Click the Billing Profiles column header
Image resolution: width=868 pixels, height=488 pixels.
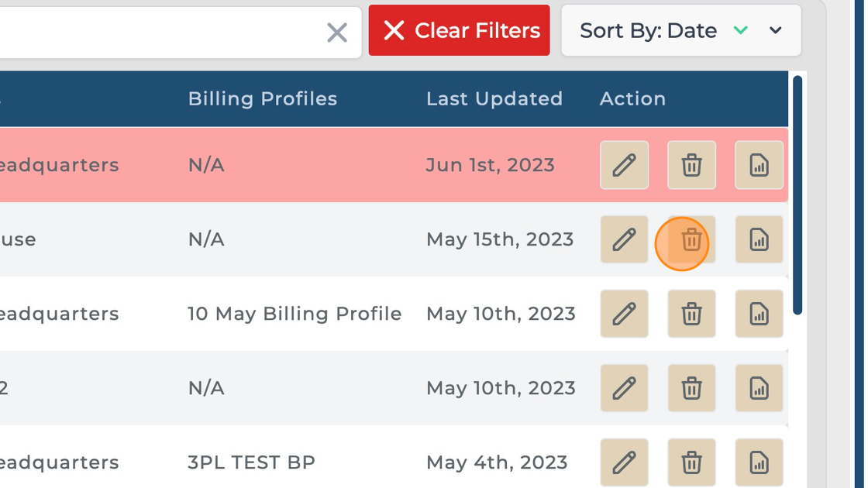(x=262, y=99)
